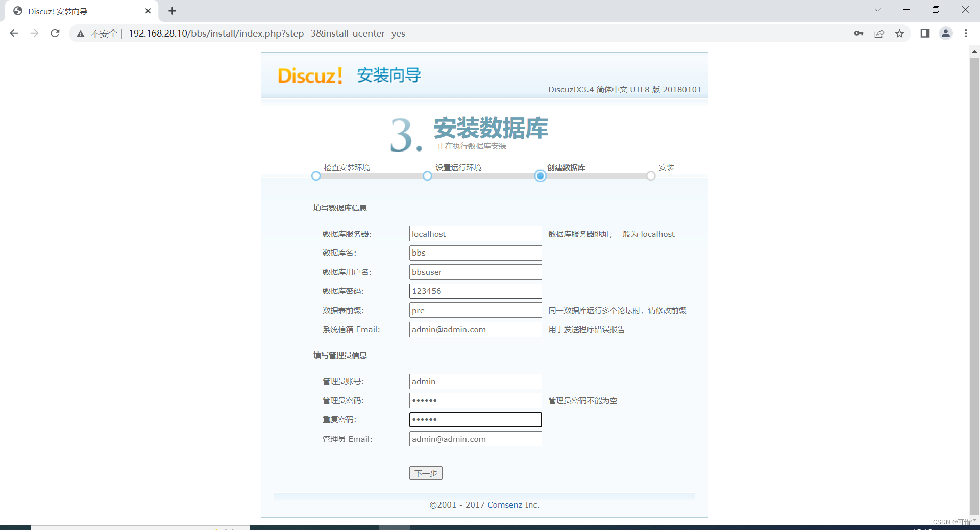Open Chrome three-dot menu

pos(966,33)
